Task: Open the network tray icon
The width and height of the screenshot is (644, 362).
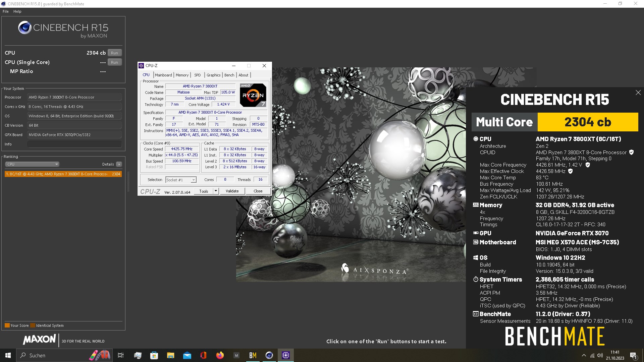Action: [592, 355]
